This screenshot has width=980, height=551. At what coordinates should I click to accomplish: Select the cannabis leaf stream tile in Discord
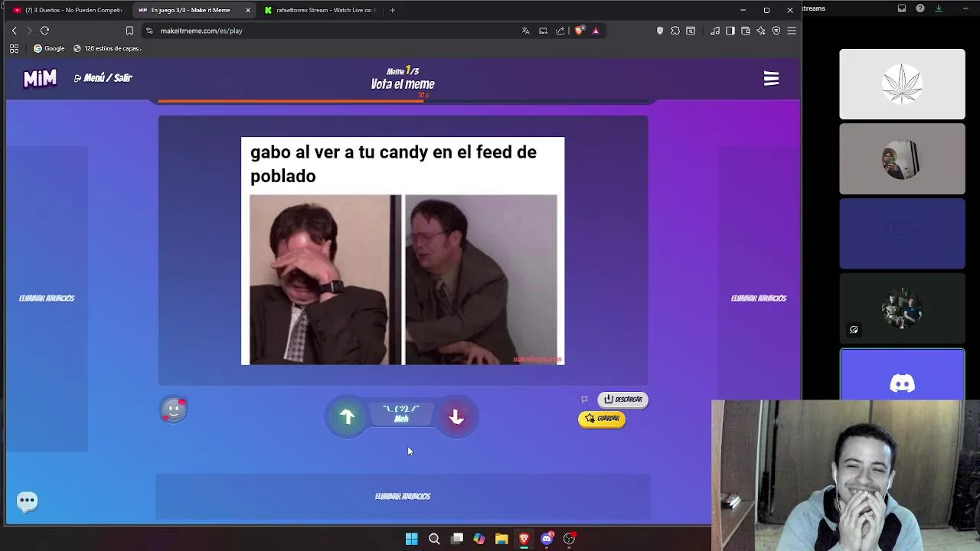tap(902, 84)
